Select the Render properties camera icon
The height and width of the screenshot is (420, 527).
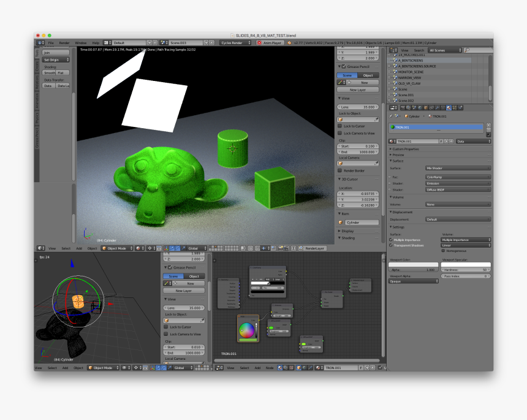tap(403, 108)
